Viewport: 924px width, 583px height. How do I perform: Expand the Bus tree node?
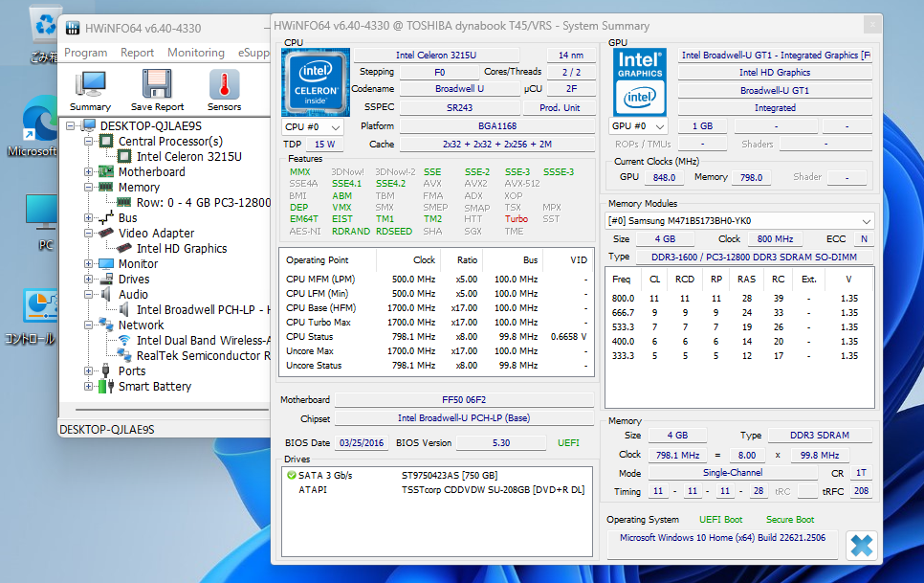tap(88, 218)
